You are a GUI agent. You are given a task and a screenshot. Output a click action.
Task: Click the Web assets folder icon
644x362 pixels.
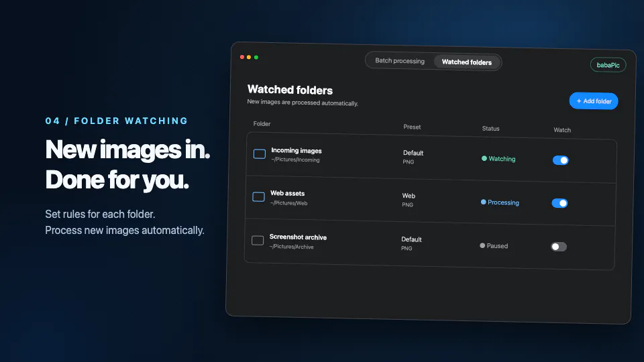coord(258,197)
